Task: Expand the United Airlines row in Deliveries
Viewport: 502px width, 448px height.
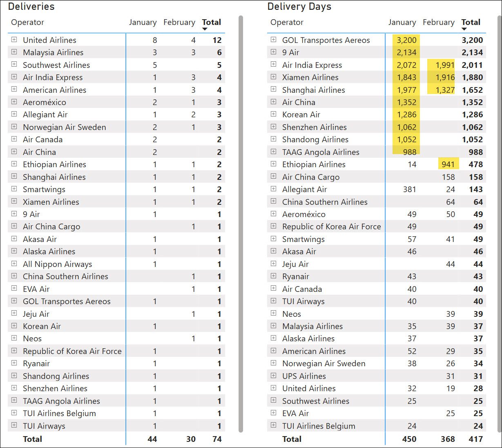Action: 14,40
